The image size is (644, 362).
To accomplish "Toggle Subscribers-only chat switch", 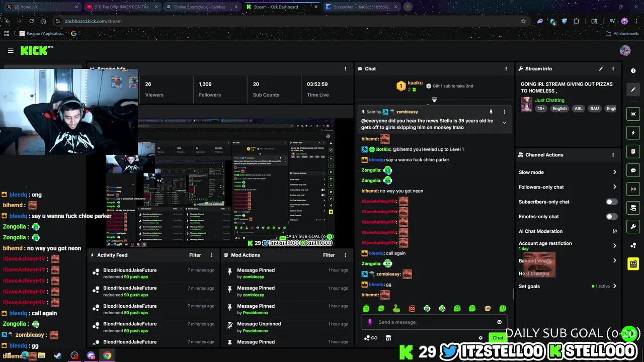I will point(611,202).
